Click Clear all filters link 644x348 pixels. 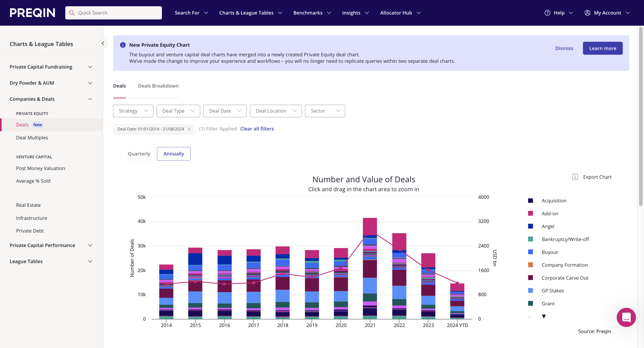(x=257, y=129)
